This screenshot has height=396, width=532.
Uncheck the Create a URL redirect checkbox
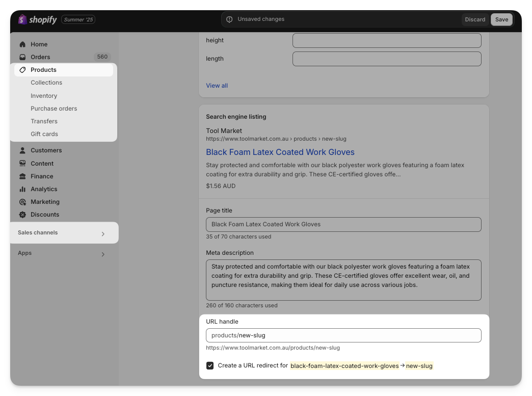210,366
